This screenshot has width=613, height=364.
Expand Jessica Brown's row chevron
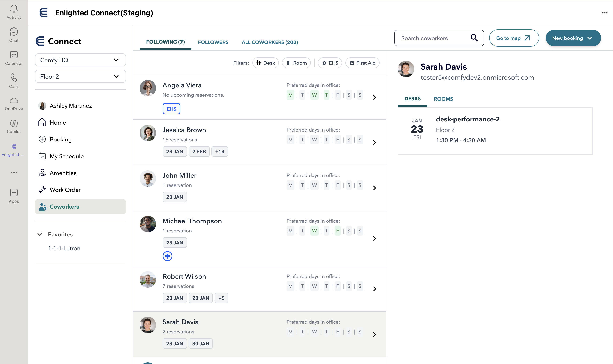click(x=374, y=143)
